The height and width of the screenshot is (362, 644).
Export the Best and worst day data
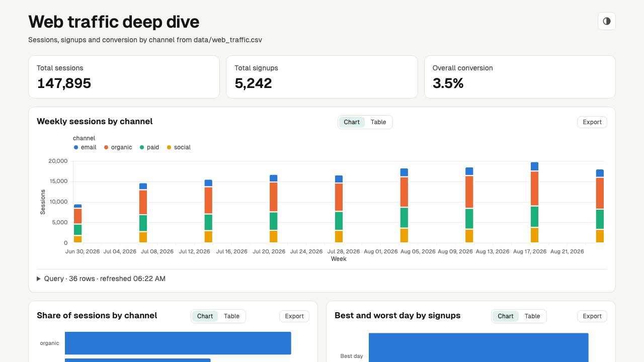(592, 316)
